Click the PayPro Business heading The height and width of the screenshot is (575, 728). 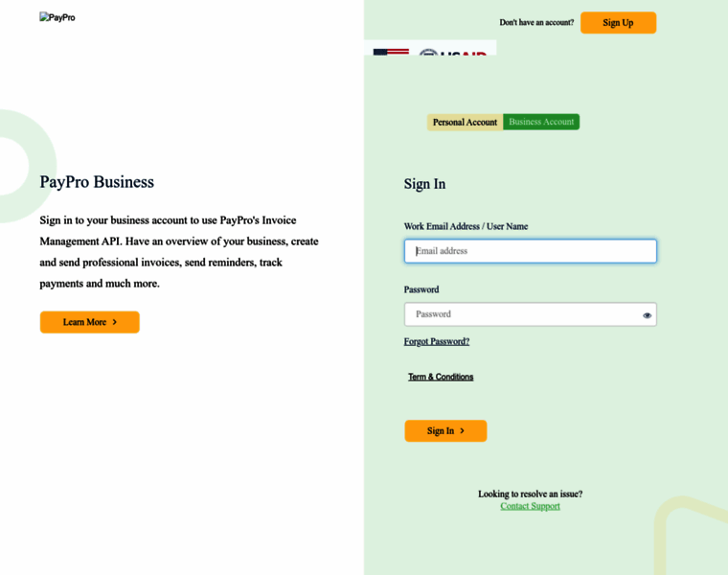pyautogui.click(x=97, y=181)
